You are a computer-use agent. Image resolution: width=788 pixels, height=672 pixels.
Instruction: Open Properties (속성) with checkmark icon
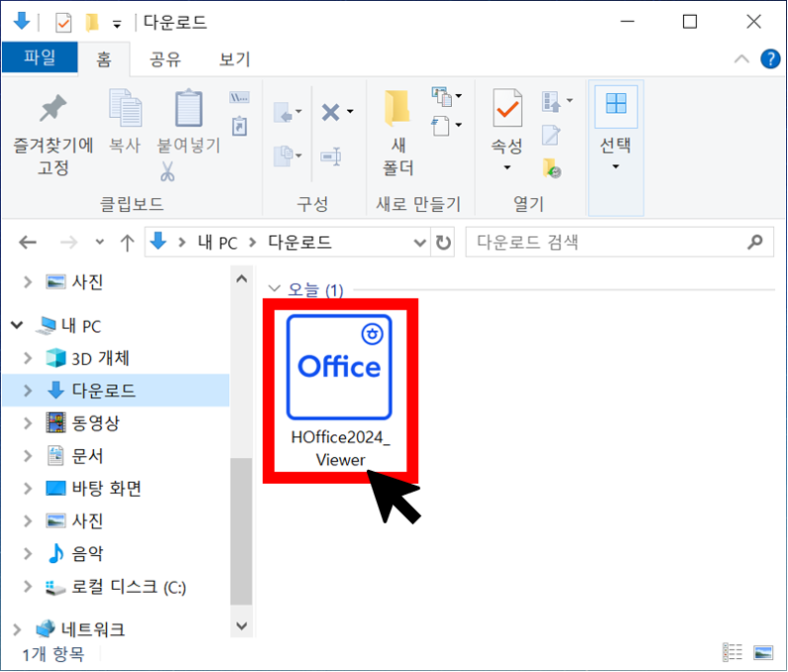(x=507, y=108)
